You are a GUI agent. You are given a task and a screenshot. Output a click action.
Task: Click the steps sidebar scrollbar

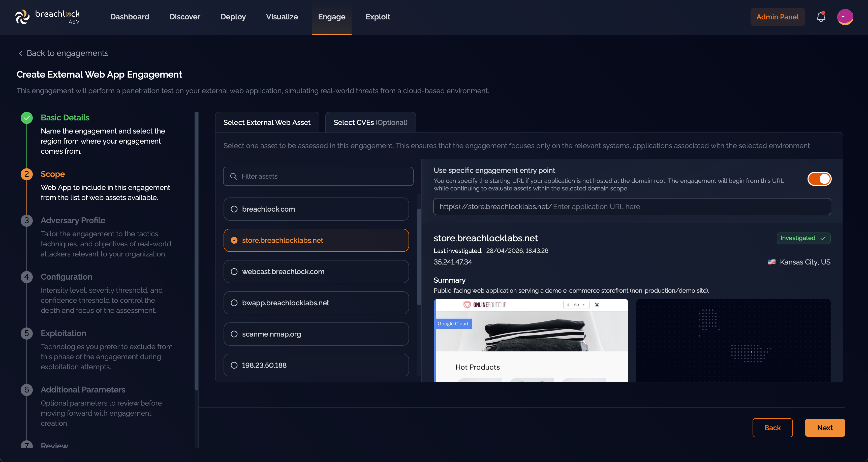196,251
